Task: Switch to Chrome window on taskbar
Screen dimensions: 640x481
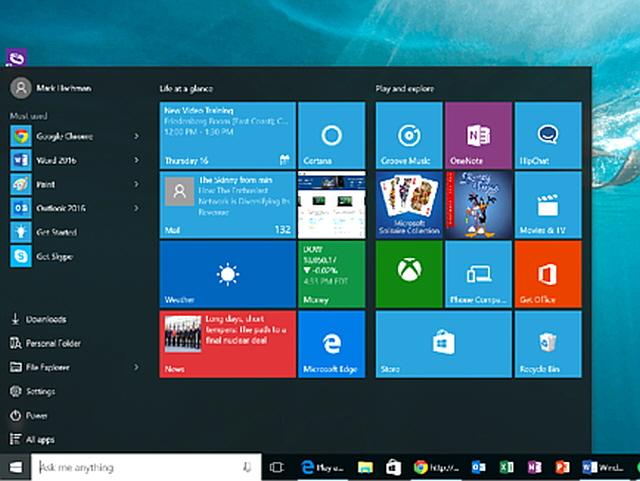Action: (436, 467)
